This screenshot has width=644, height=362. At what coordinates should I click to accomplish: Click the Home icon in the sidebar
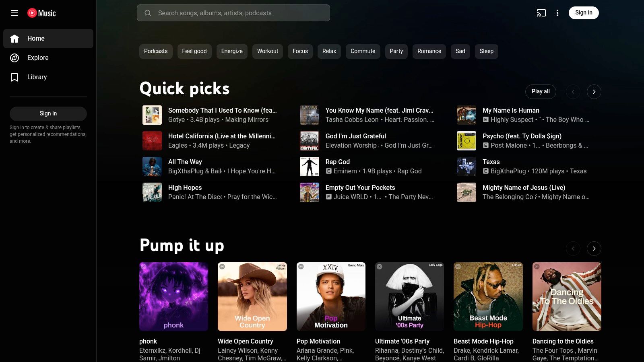click(14, 39)
